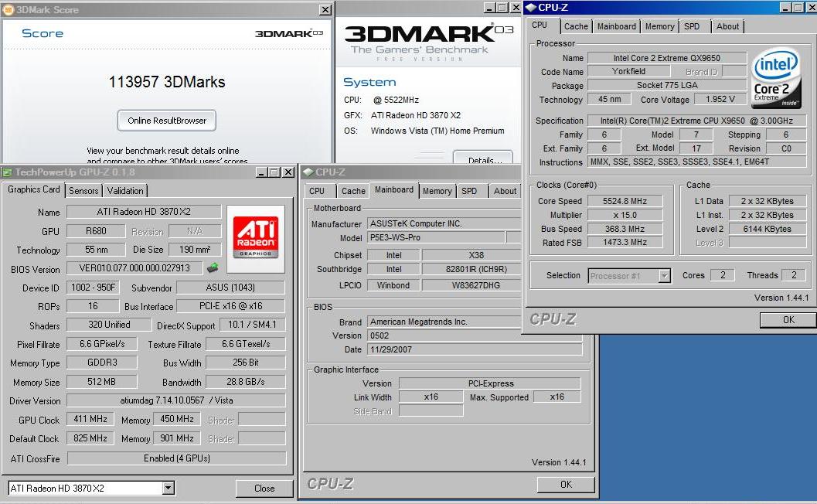Screen dimensions: 817x504
Task: Open Memory tab in front CPU-Z window
Action: click(x=659, y=26)
